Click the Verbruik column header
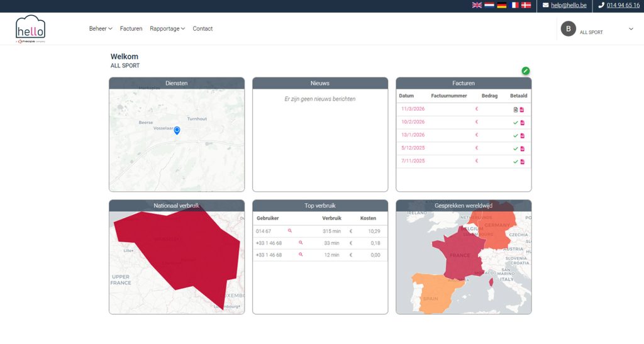The width and height of the screenshot is (644, 344). (332, 218)
